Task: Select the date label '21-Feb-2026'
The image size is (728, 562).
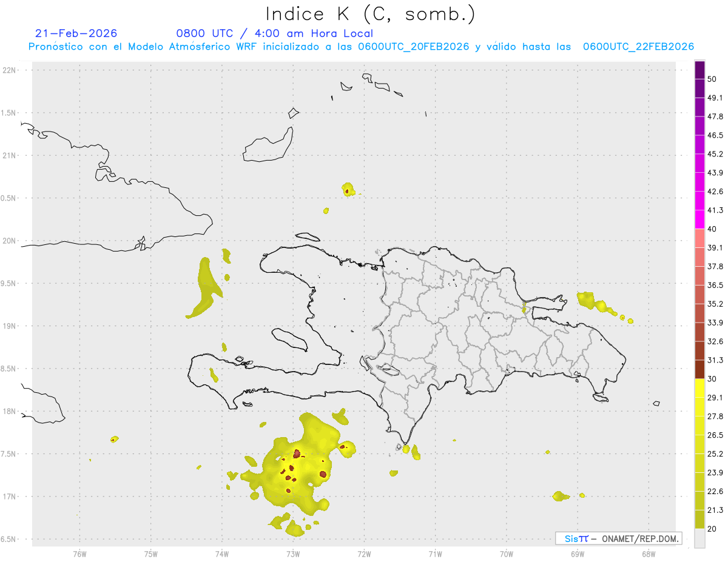Action: click(76, 33)
